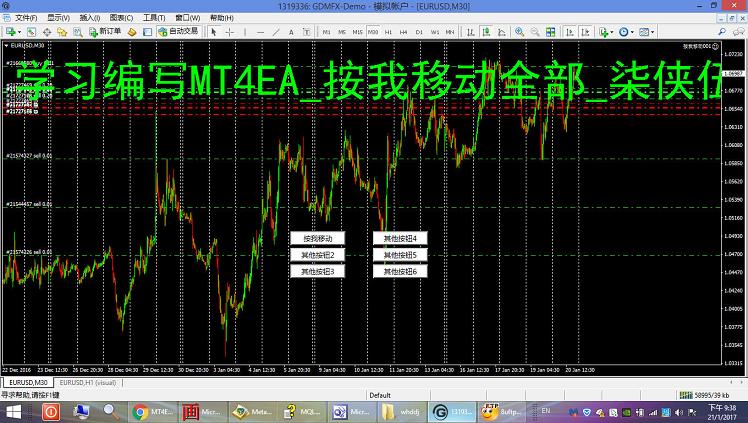Open the periods clock icon
Viewport: 748px width, 423px height.
click(623, 32)
